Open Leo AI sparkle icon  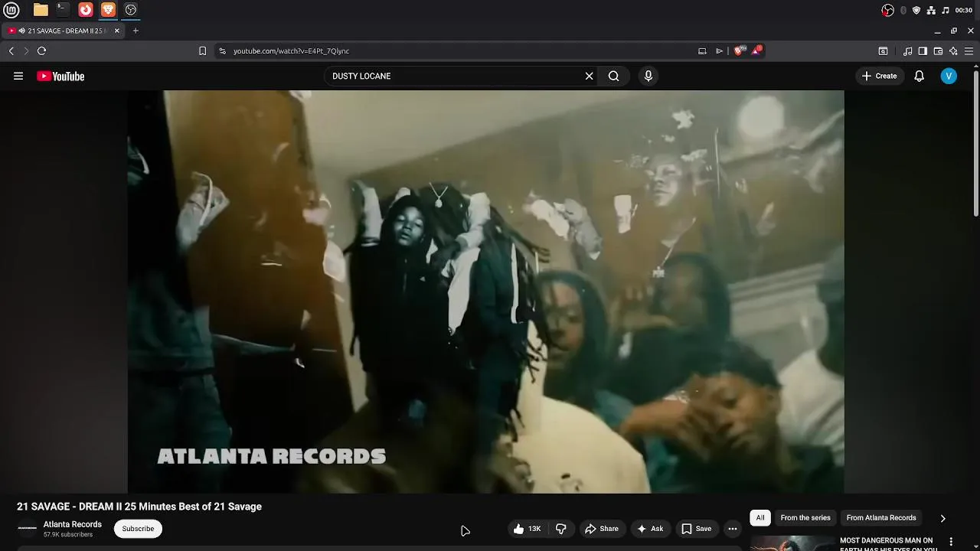point(953,51)
